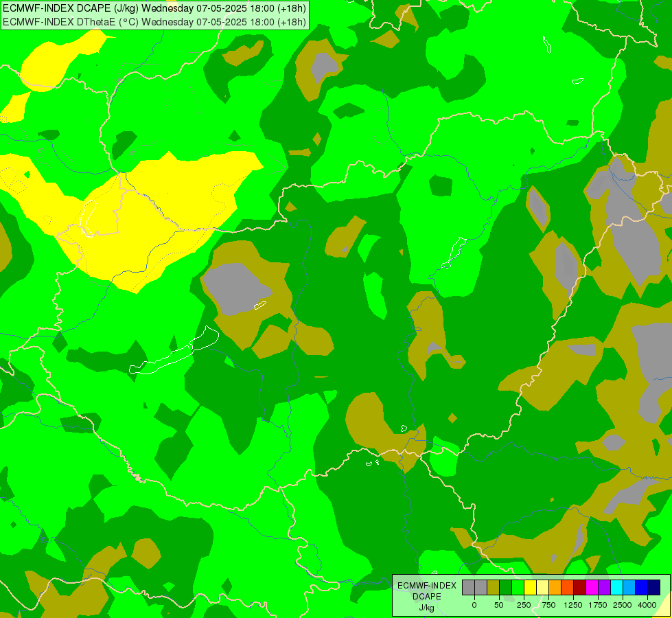672x618 pixels.
Task: Select the pale yellow legend swatch
Action: point(542,588)
